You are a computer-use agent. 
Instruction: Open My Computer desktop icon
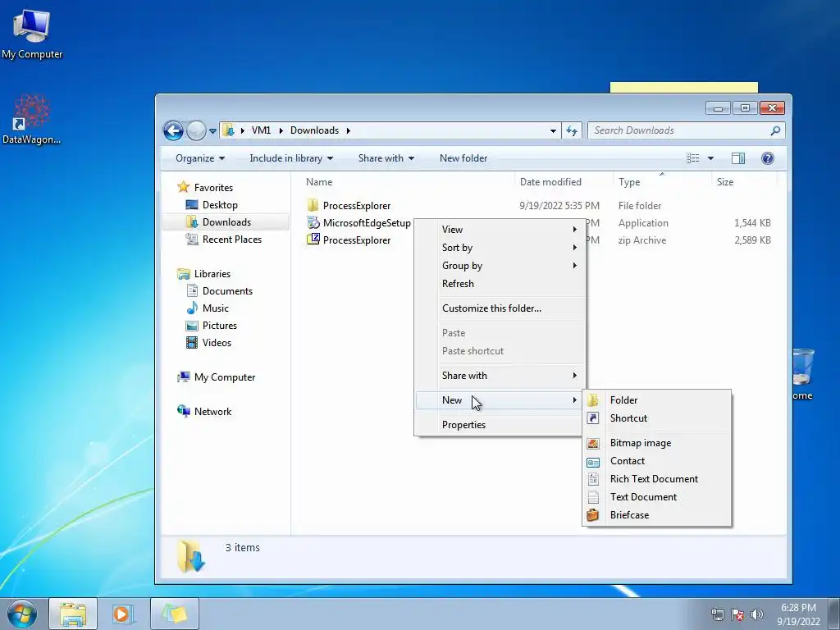[32, 33]
